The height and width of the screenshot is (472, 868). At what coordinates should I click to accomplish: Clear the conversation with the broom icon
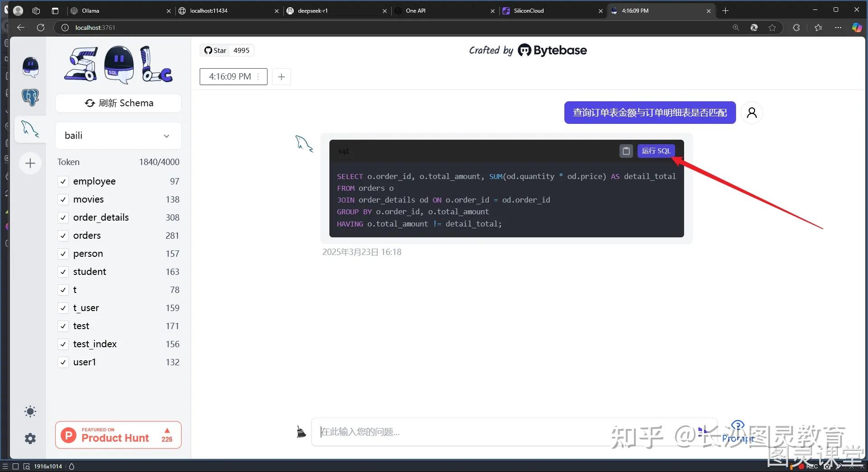point(301,431)
